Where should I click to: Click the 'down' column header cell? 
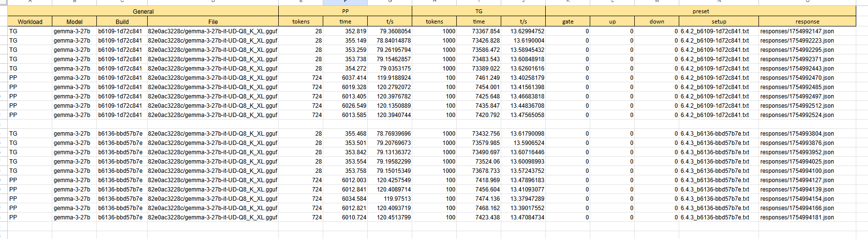[x=657, y=22]
